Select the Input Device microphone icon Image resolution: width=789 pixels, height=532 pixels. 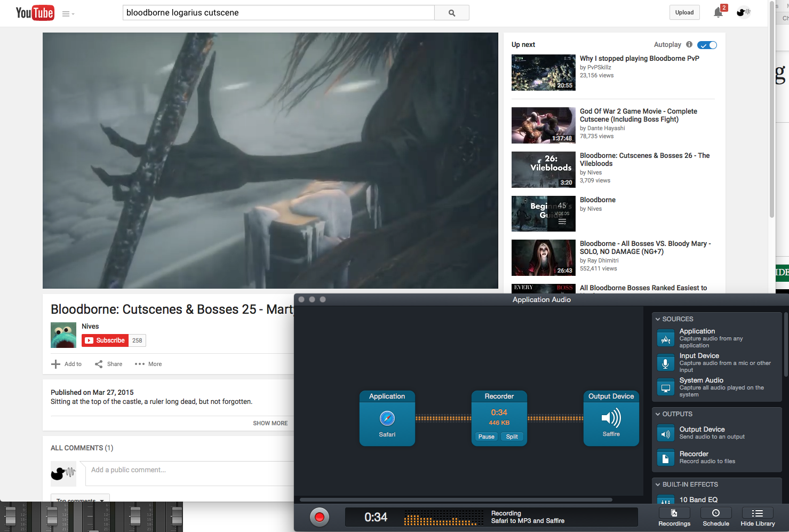666,363
